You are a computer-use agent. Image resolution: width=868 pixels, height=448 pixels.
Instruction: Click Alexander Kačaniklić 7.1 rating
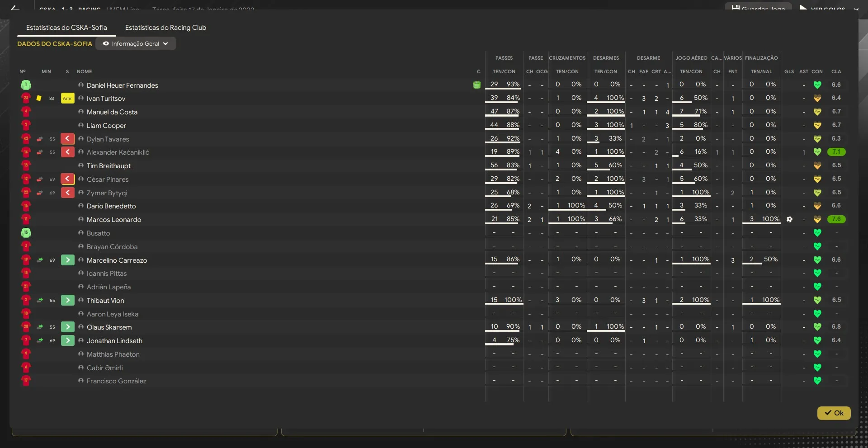click(x=836, y=152)
